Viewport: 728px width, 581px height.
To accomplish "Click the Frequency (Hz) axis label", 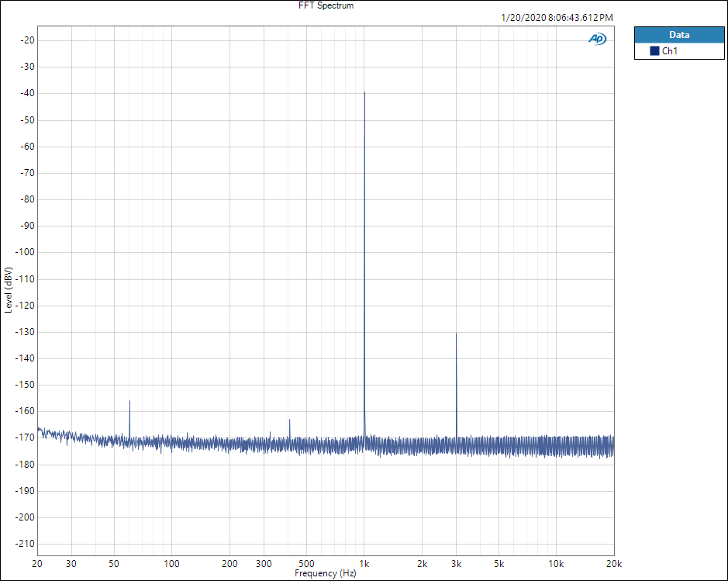I will pos(326,573).
